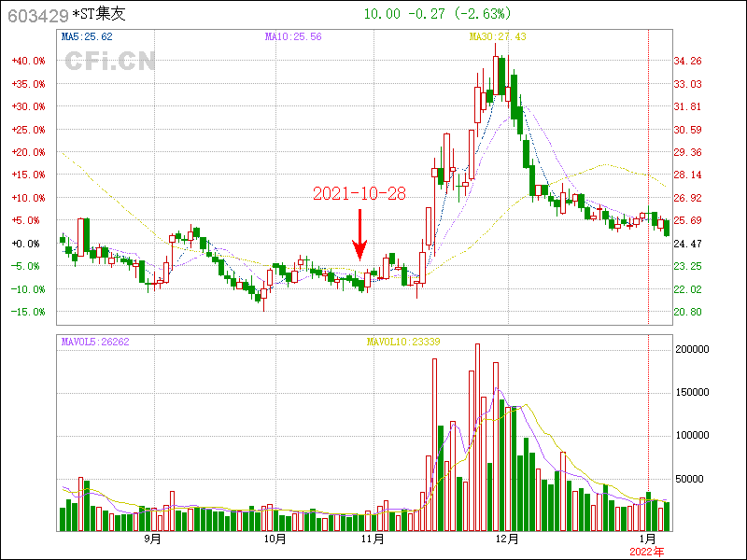Click the MA5:25.62 indicator label
Viewport: 747px width, 560px height.
coord(86,36)
